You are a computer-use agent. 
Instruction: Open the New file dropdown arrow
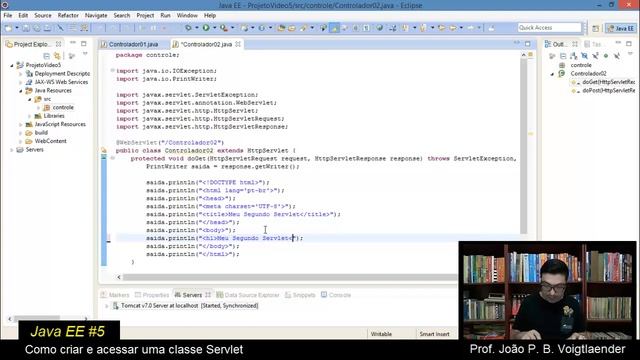[17, 28]
